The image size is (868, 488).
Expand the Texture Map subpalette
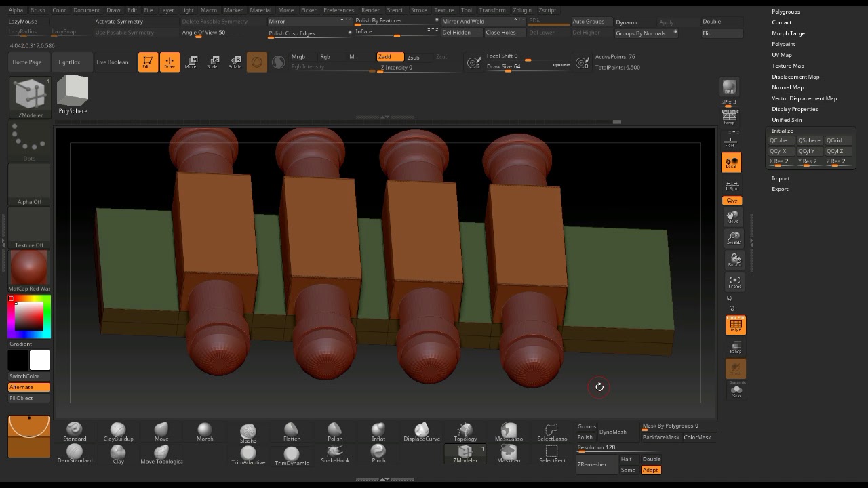787,66
